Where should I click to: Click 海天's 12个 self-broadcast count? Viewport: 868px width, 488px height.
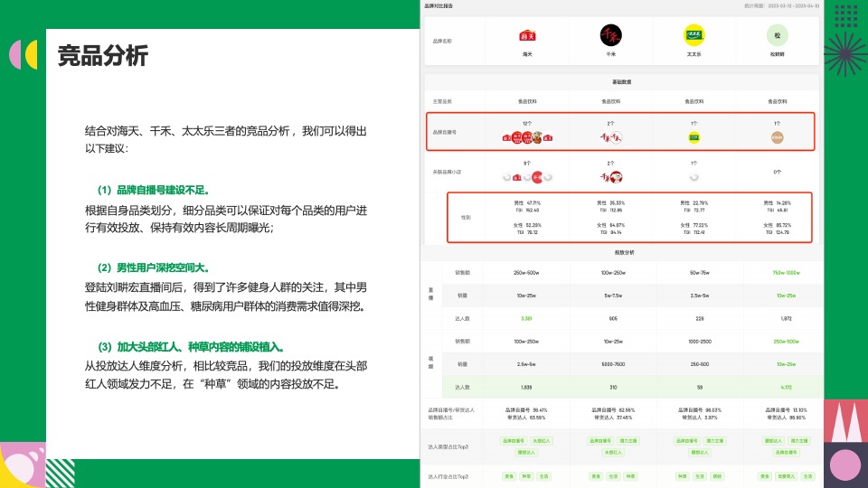coord(527,124)
